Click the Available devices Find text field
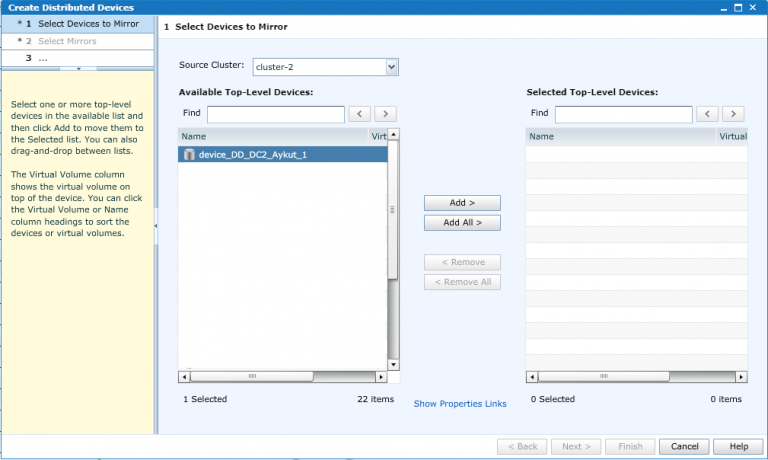This screenshot has height=460, width=768. click(275, 114)
